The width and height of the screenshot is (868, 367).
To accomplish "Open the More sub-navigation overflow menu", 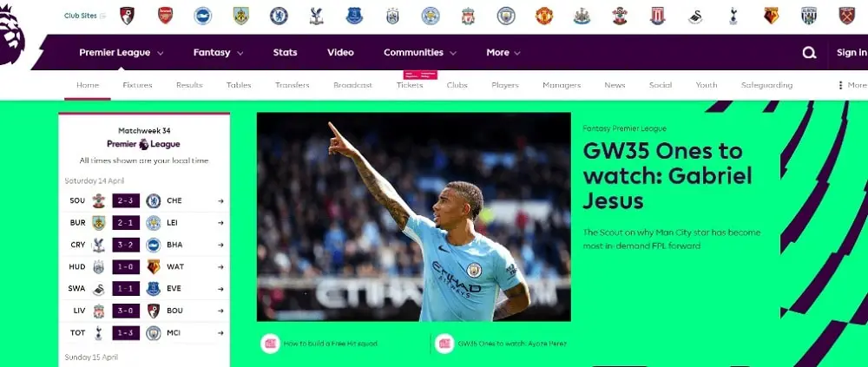I will pyautogui.click(x=852, y=85).
